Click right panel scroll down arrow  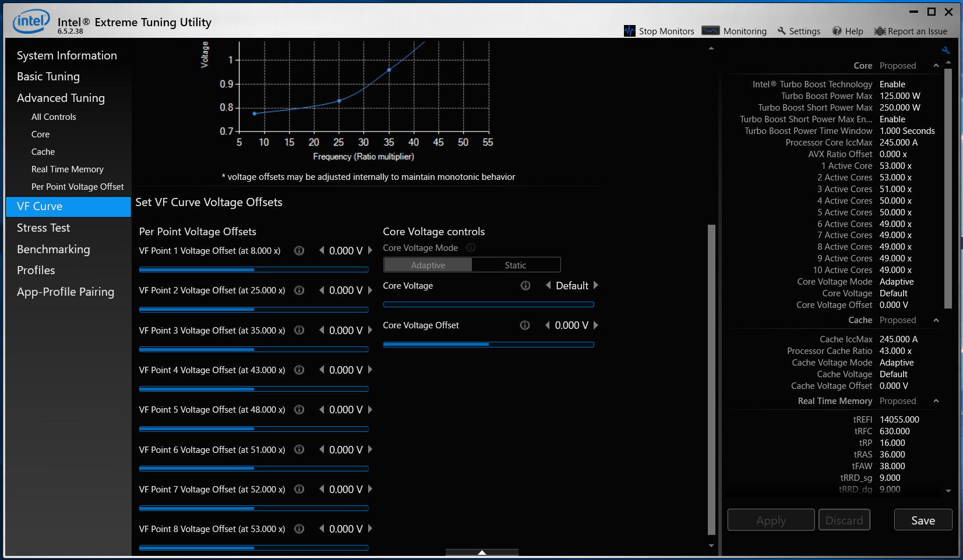click(948, 491)
